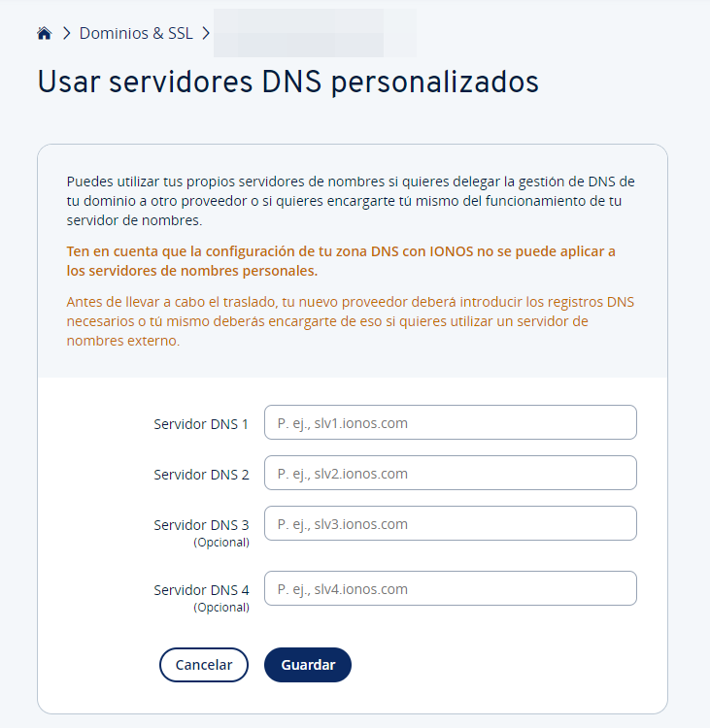Open the Dominios & SSL breadcrumb link

click(136, 33)
